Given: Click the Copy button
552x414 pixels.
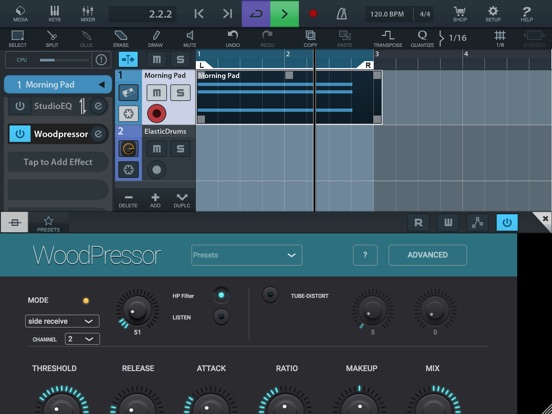Looking at the screenshot, I should click(x=310, y=38).
